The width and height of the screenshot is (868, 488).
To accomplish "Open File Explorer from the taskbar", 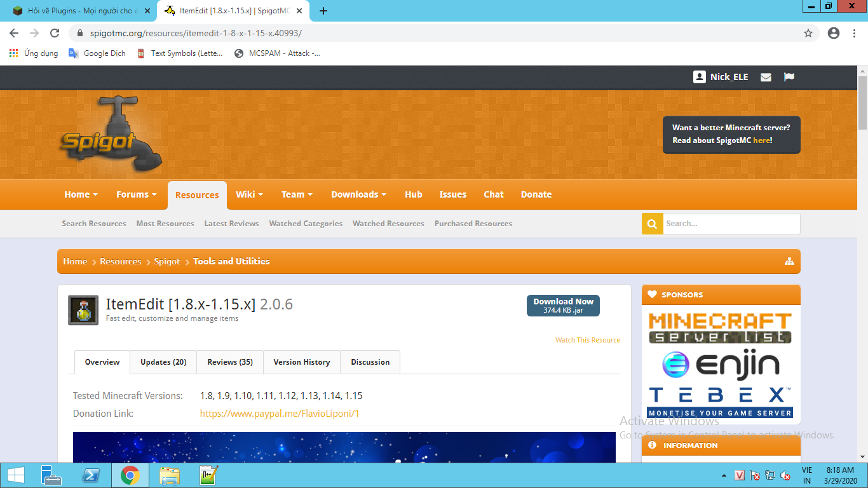I will pyautogui.click(x=170, y=475).
